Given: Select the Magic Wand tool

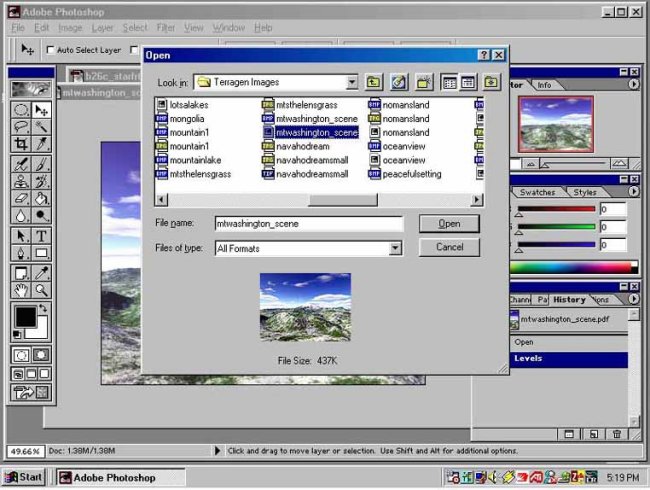Looking at the screenshot, I should coord(41,126).
